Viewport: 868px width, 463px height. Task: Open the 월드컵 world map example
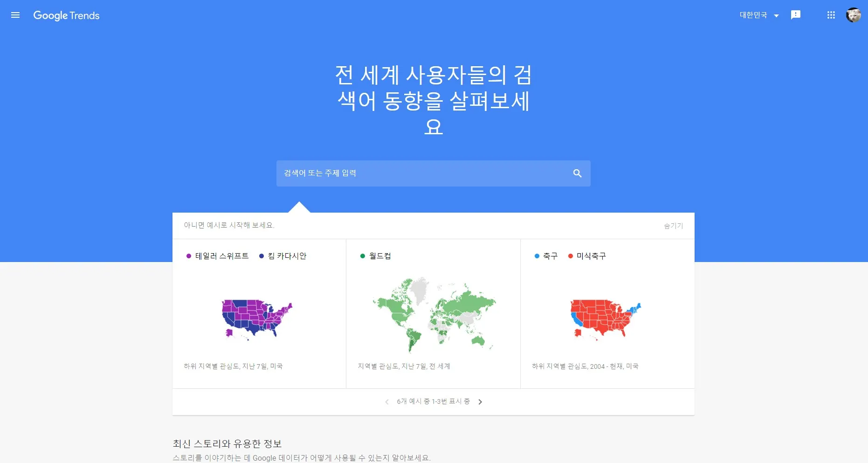434,315
